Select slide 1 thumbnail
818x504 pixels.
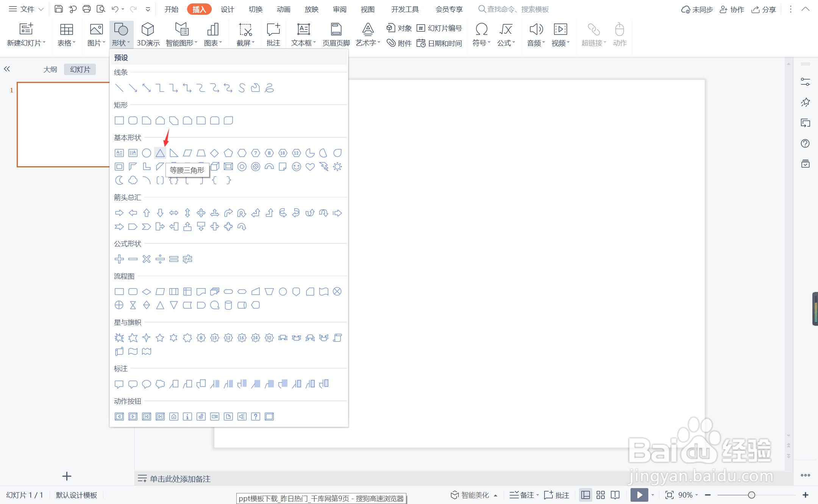63,125
